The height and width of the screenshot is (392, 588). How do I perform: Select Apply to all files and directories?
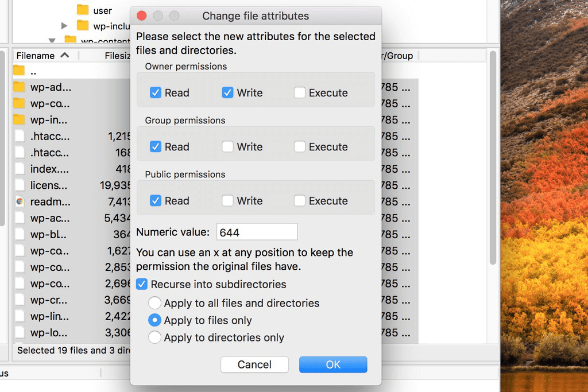154,303
